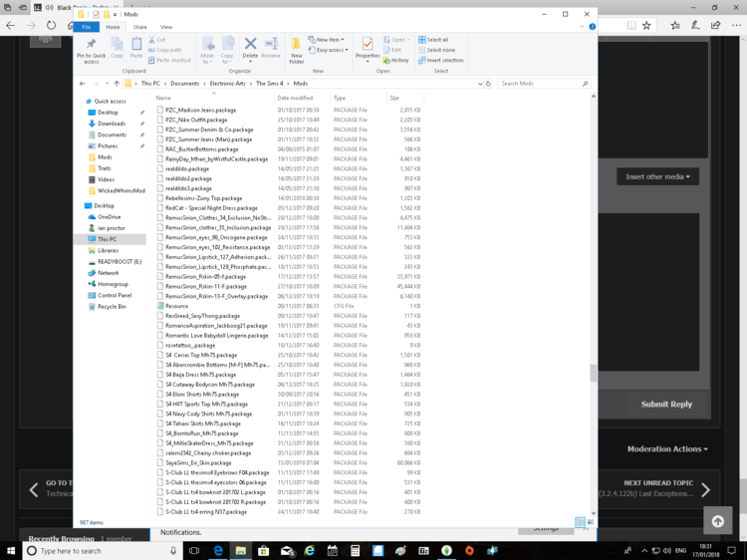The width and height of the screenshot is (747, 560).
Task: Expand the address bar history dropdown
Action: (x=480, y=84)
